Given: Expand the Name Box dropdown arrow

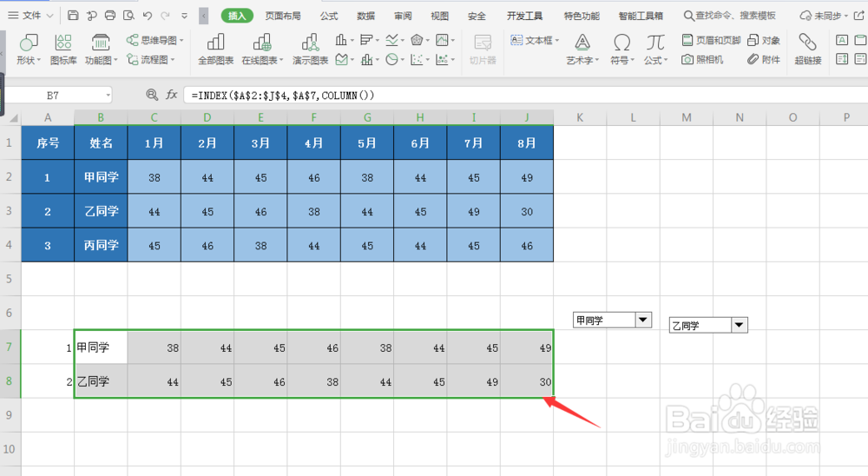Looking at the screenshot, I should point(108,96).
